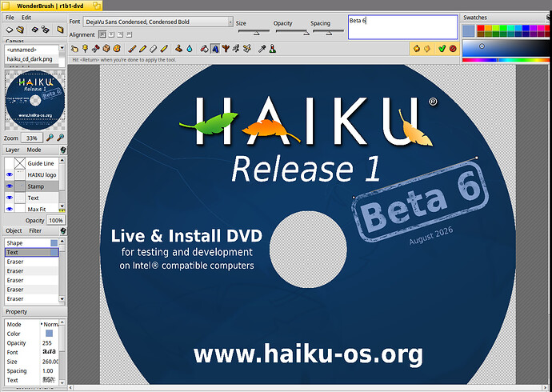Select the color palette tool
Viewport: 552px width, 392px height.
pos(117,49)
